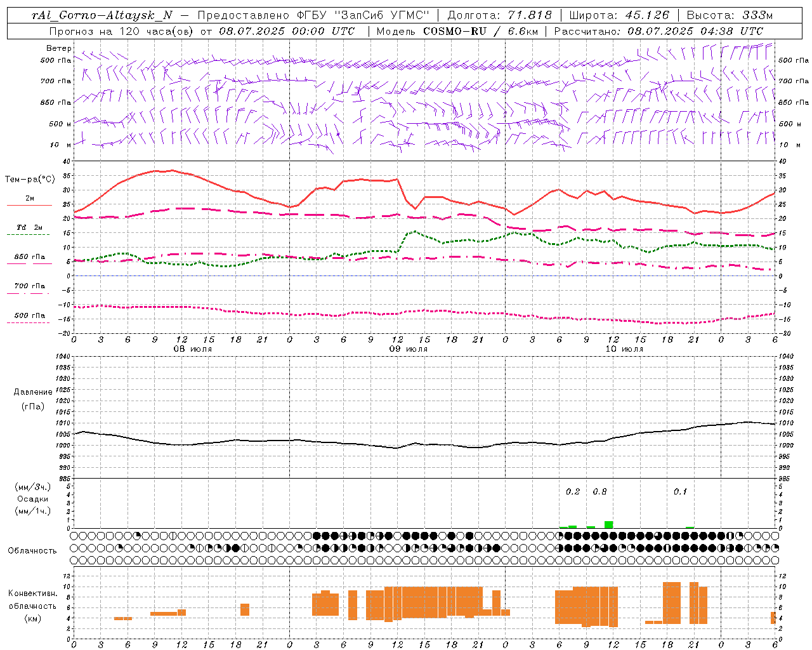Click the 2м temperature legend entry
The image size is (812, 650).
(29, 199)
